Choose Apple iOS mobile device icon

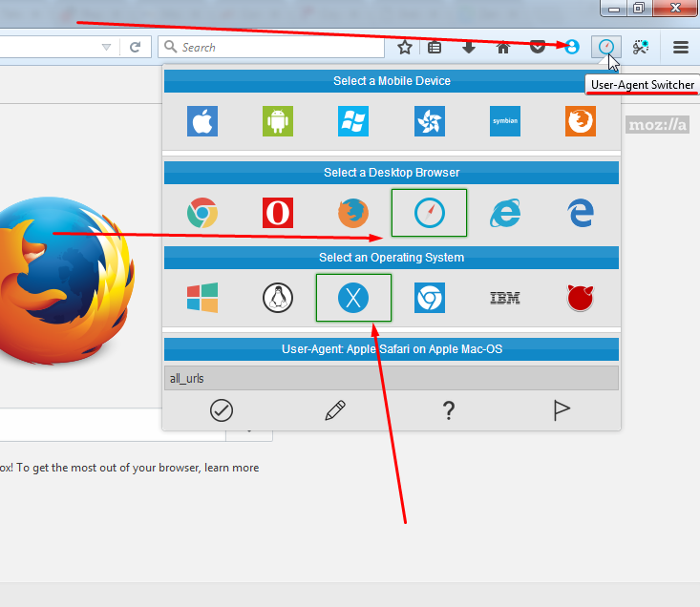coord(202,121)
